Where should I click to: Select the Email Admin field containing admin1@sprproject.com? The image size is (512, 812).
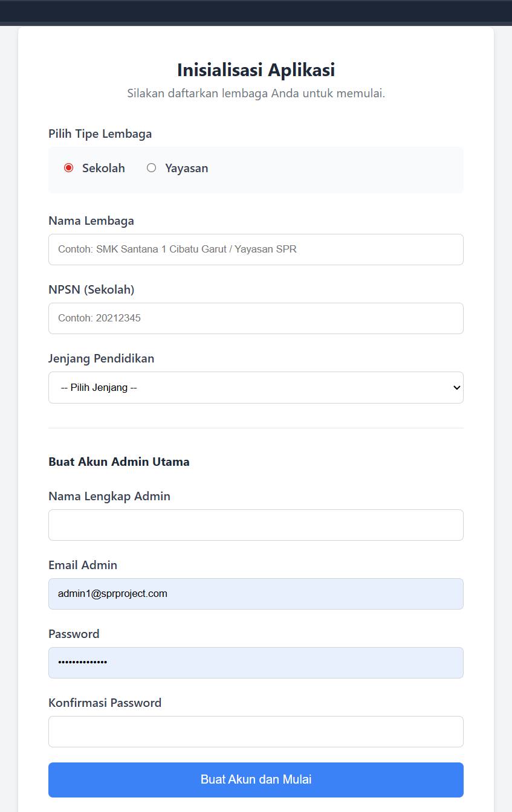point(256,594)
